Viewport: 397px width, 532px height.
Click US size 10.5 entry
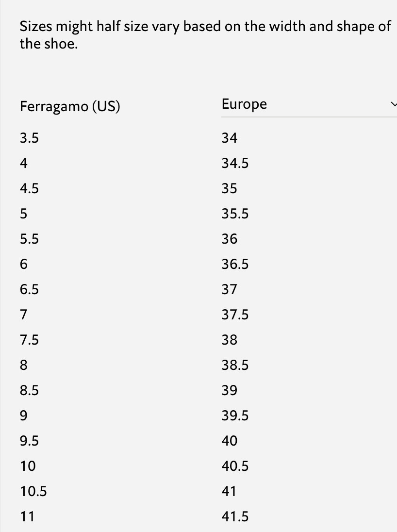click(x=33, y=492)
